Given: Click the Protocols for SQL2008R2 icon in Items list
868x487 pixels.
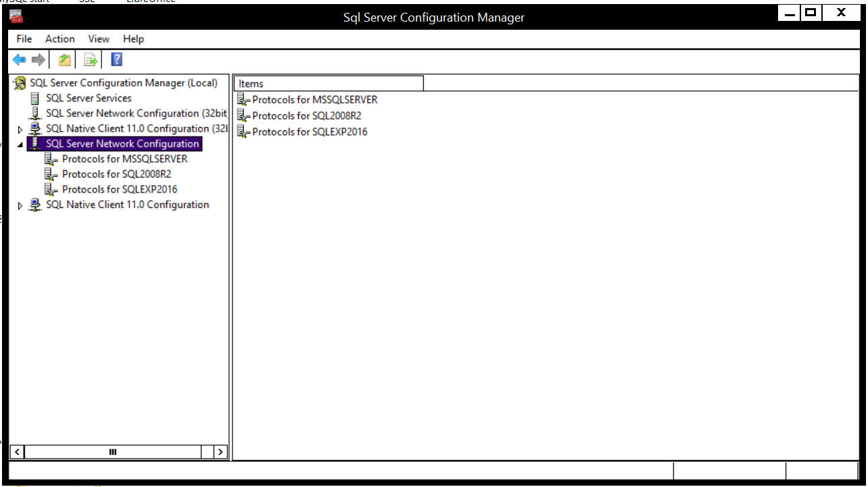Looking at the screenshot, I should (243, 116).
